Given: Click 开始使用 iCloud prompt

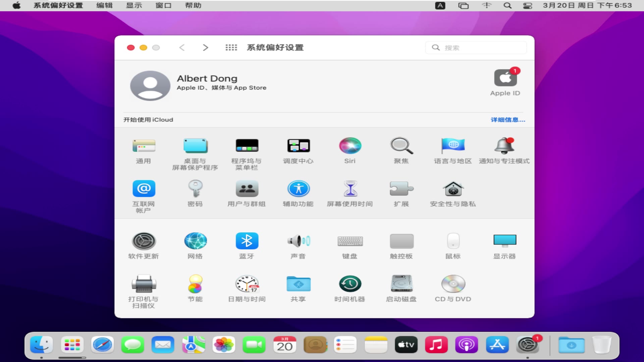Looking at the screenshot, I should pyautogui.click(x=149, y=119).
